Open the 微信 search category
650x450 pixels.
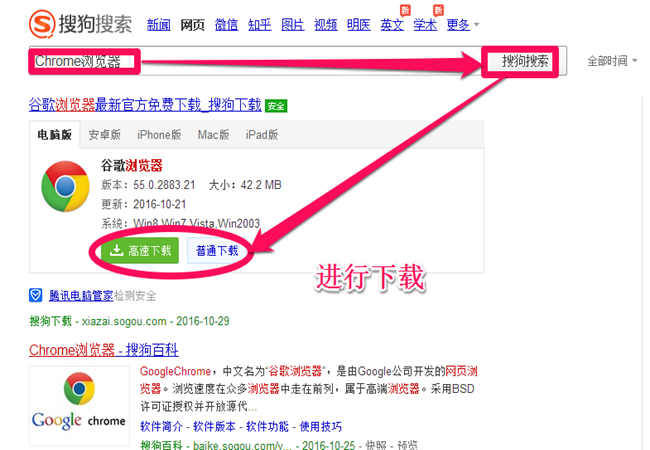(226, 25)
